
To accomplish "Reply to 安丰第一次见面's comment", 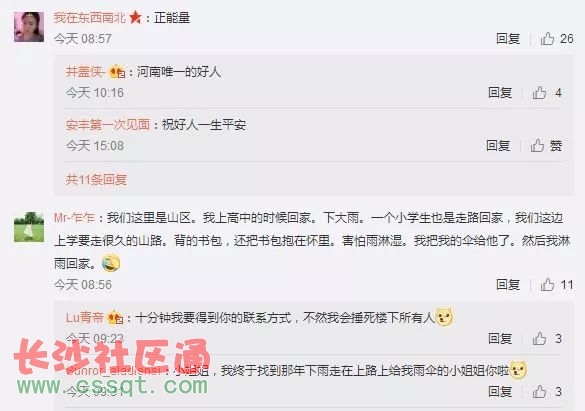I will pos(498,145).
